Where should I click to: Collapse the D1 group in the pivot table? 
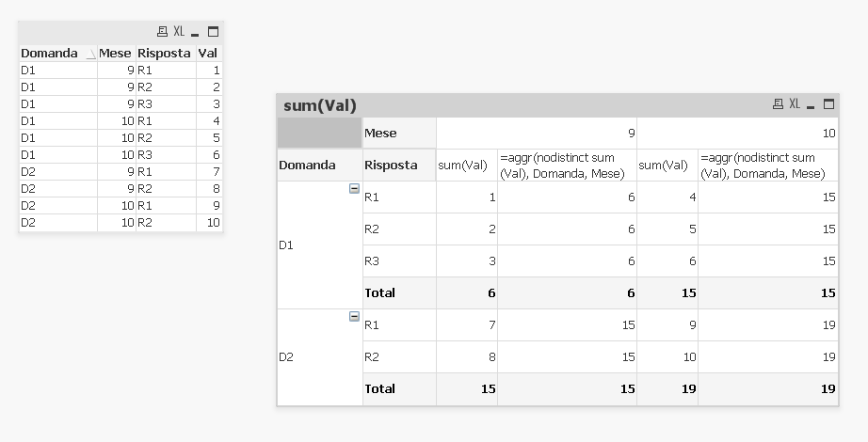[354, 189]
